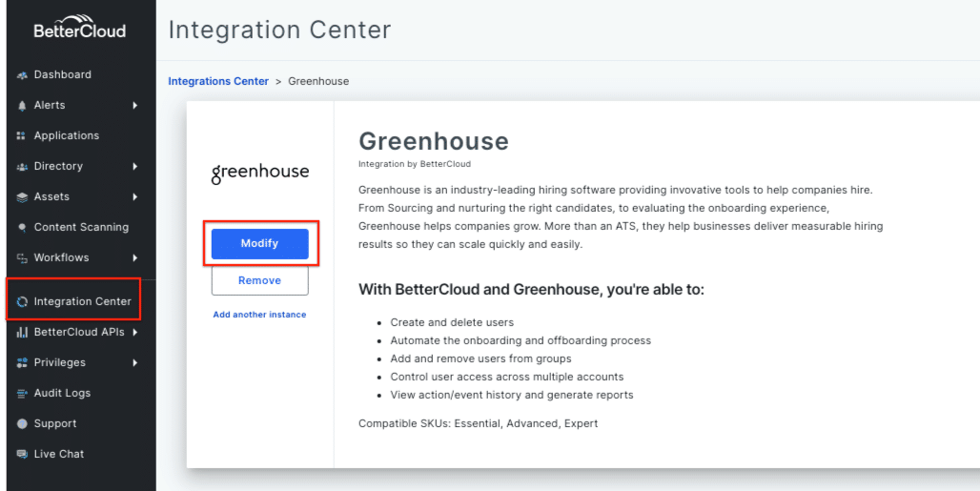Go back via Integrations Center breadcrumb
This screenshot has width=980, height=491.
(x=218, y=81)
